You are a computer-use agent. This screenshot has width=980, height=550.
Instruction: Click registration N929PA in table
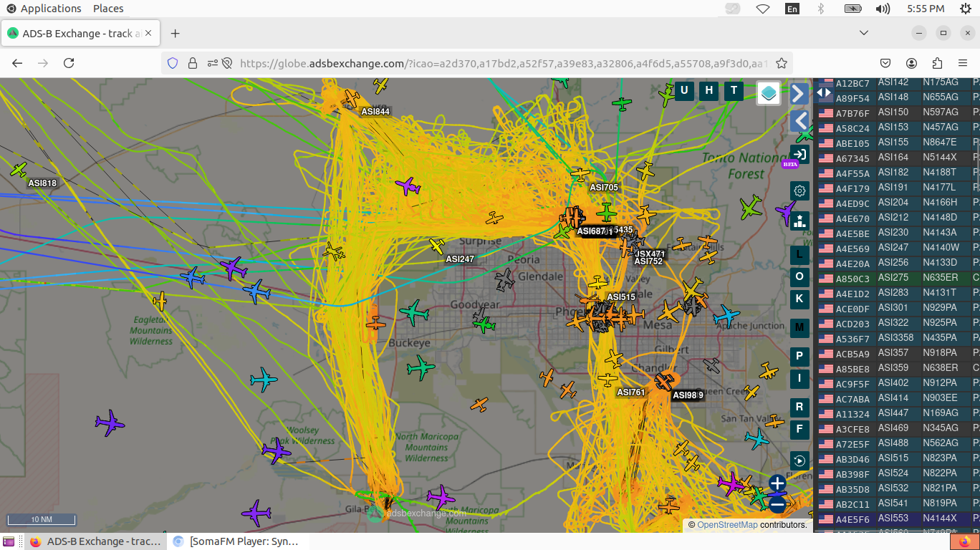(x=940, y=308)
